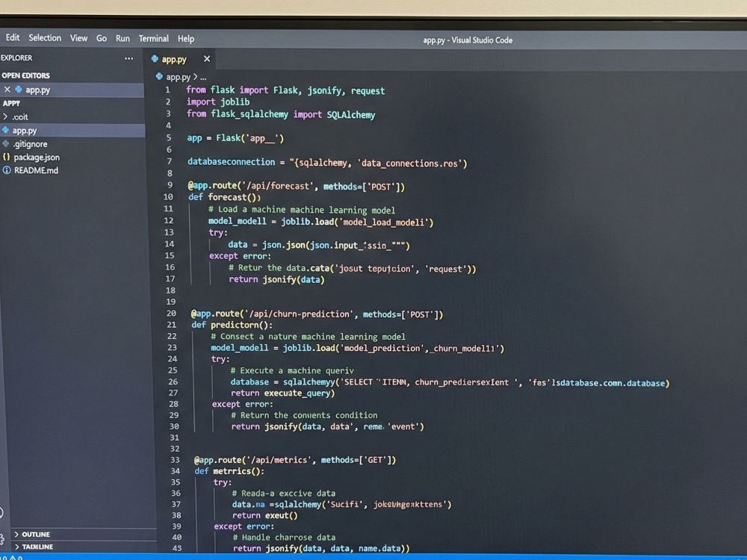Click 'joblib.load' call on line 12
Image resolution: width=747 pixels, height=560 pixels.
308,222
